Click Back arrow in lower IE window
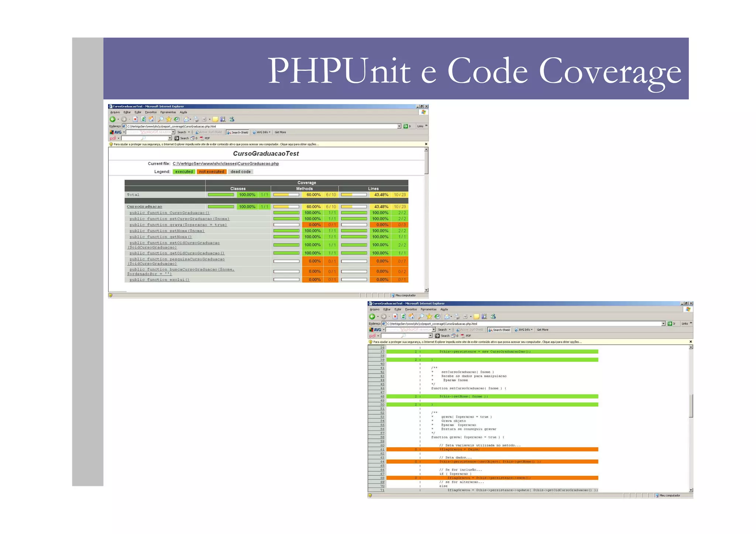 372,317
